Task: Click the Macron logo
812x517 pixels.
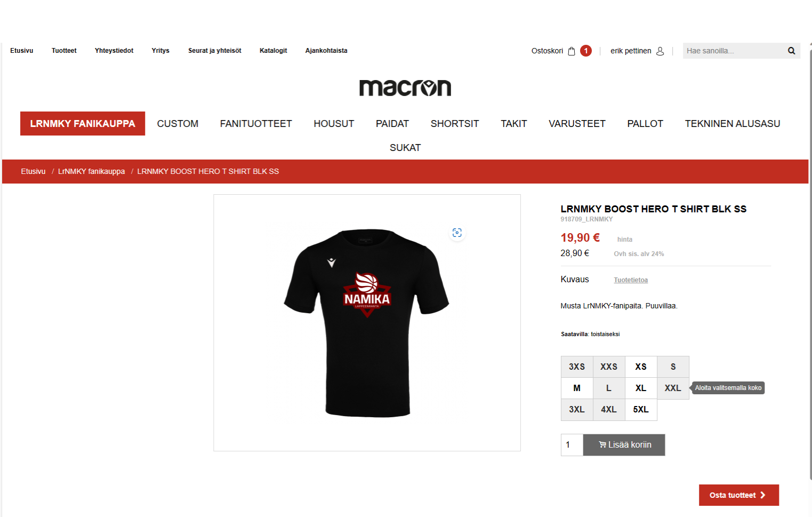Action: coord(405,88)
